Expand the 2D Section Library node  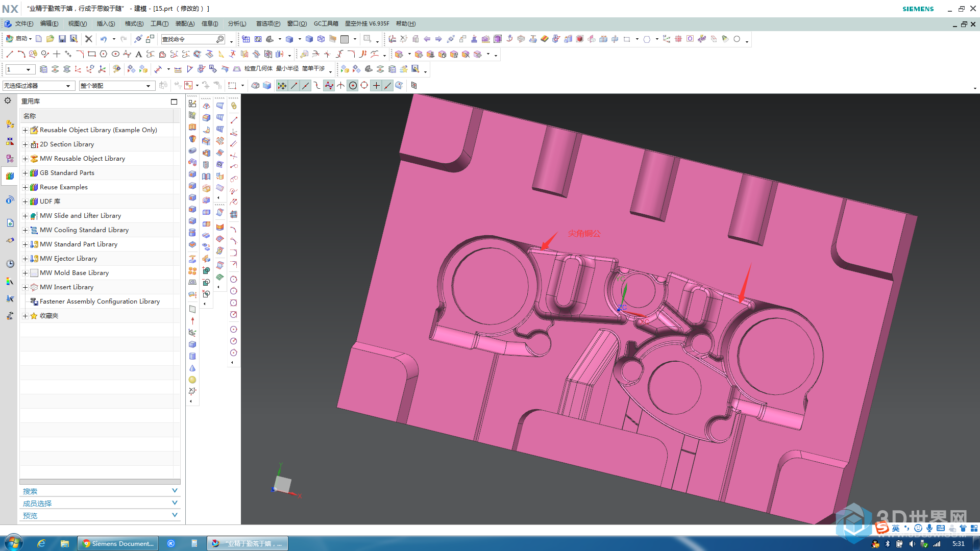(25, 144)
